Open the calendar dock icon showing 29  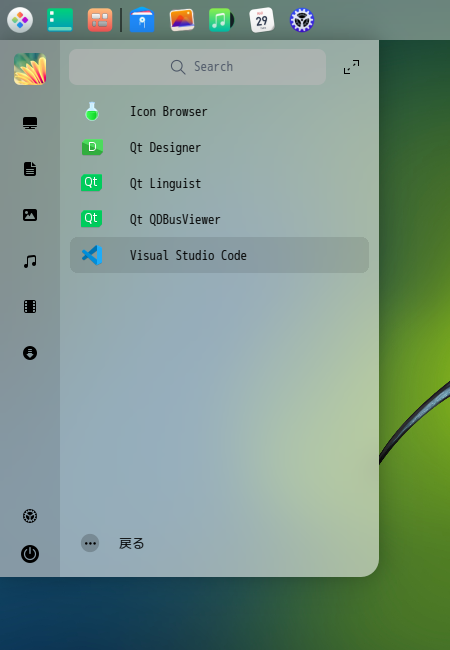(x=261, y=20)
